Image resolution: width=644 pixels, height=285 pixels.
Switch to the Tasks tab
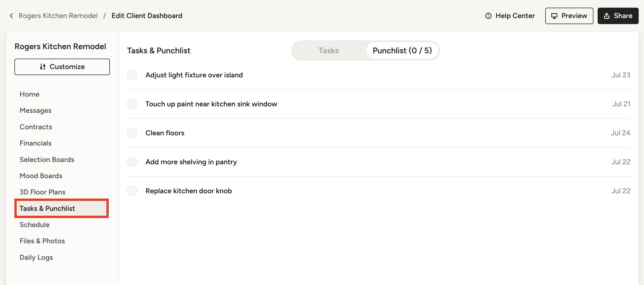[328, 51]
